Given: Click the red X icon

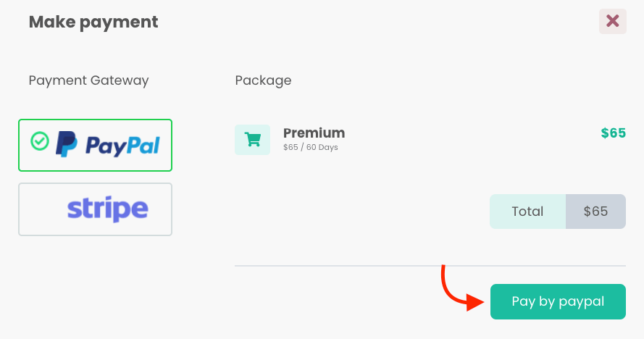Looking at the screenshot, I should (x=612, y=21).
